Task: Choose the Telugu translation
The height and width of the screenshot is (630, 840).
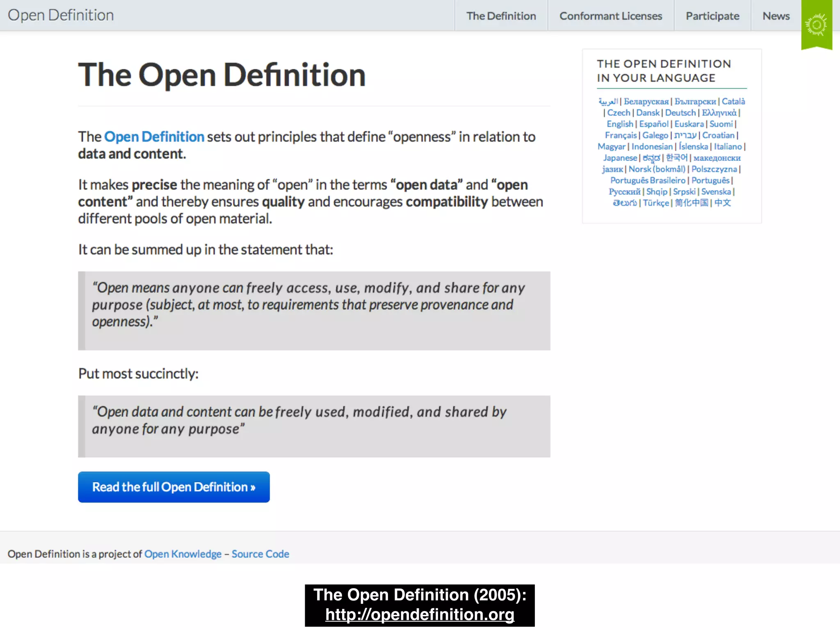Action: click(625, 203)
